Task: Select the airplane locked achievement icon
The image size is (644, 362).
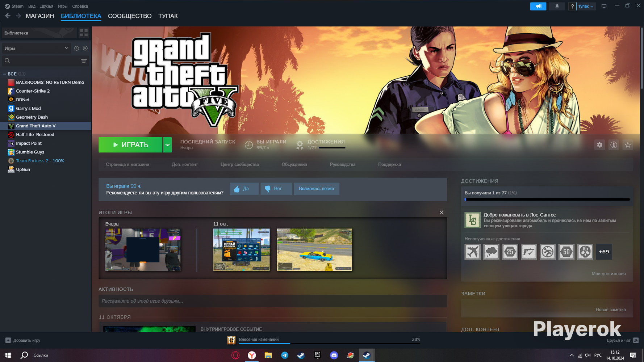Action: pyautogui.click(x=473, y=252)
